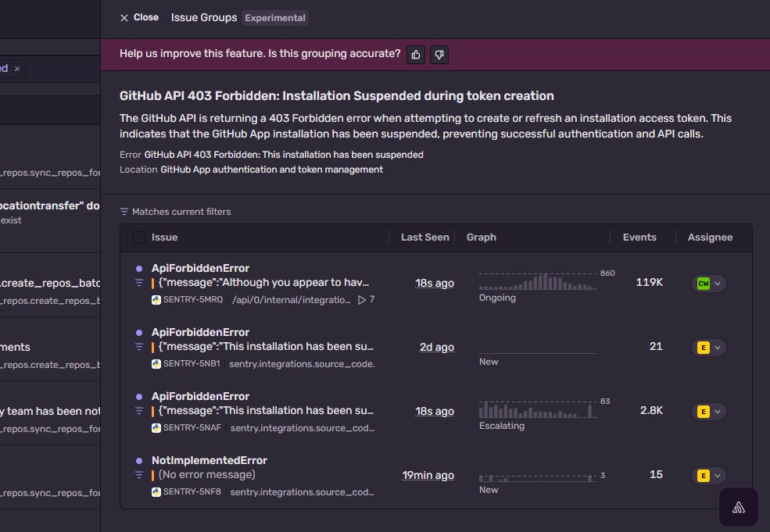Click Python project icon next to SENTRY-5NAF
The height and width of the screenshot is (532, 770).
click(x=156, y=428)
